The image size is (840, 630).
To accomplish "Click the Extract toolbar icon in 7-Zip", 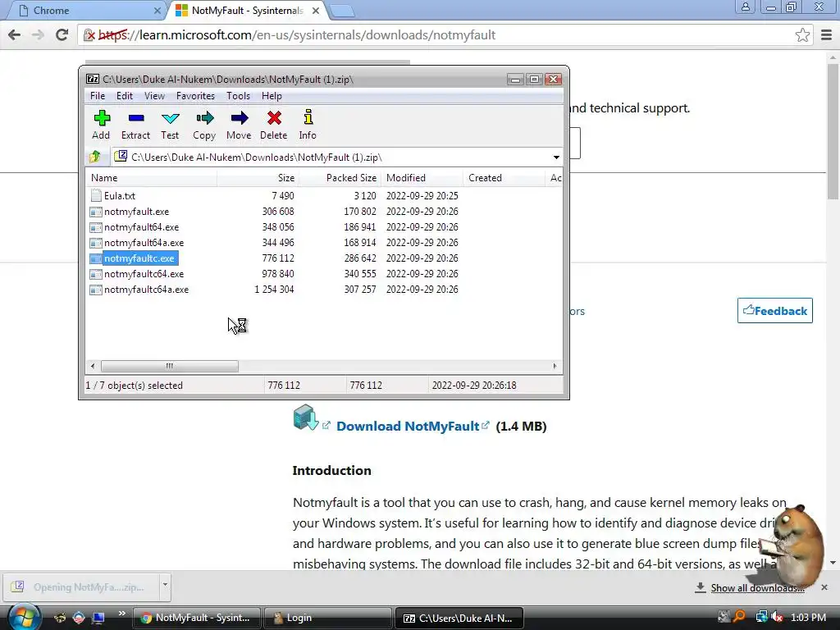I will point(136,118).
